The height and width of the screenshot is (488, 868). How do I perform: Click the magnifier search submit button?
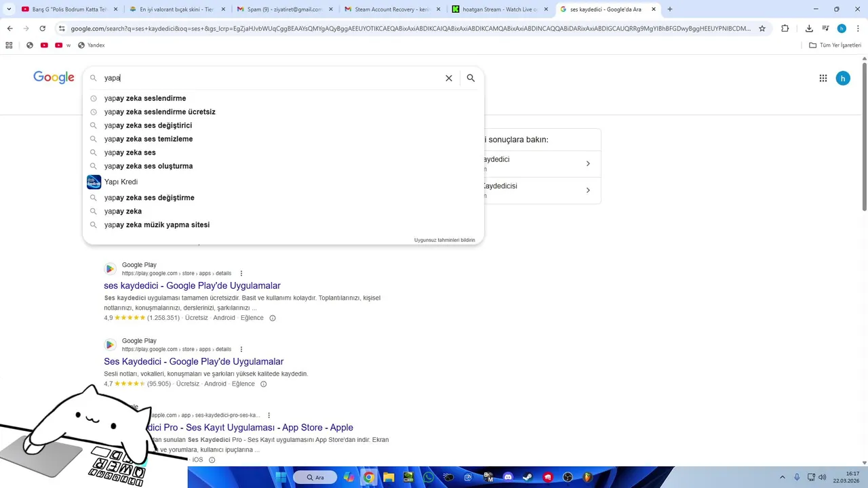pyautogui.click(x=471, y=78)
